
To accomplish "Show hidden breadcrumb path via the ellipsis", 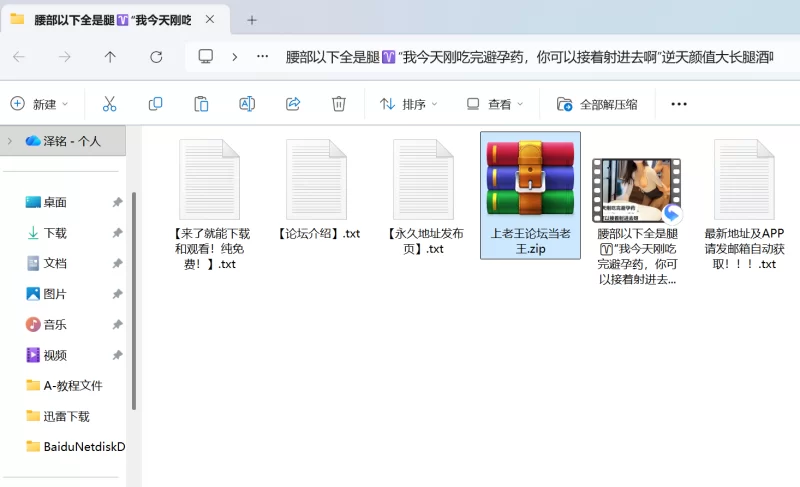I will (x=262, y=57).
